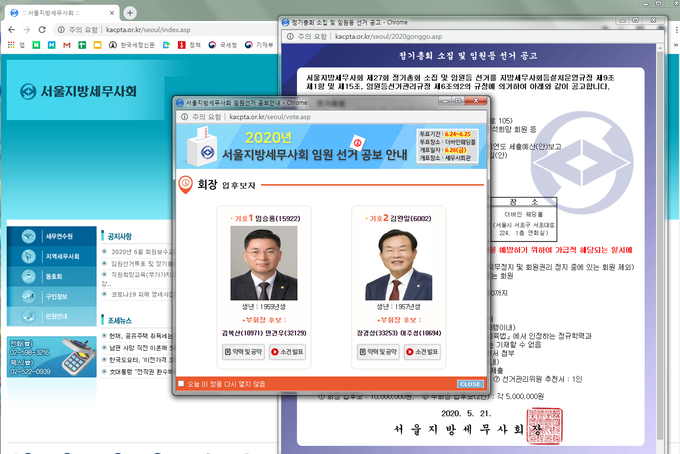
Task: Click the 동호회 round icon
Action: [29, 276]
